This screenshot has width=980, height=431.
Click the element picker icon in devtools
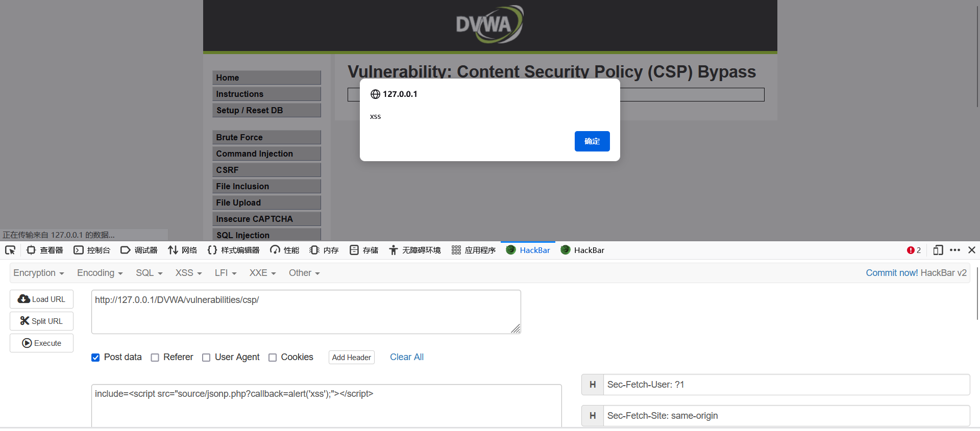tap(10, 250)
